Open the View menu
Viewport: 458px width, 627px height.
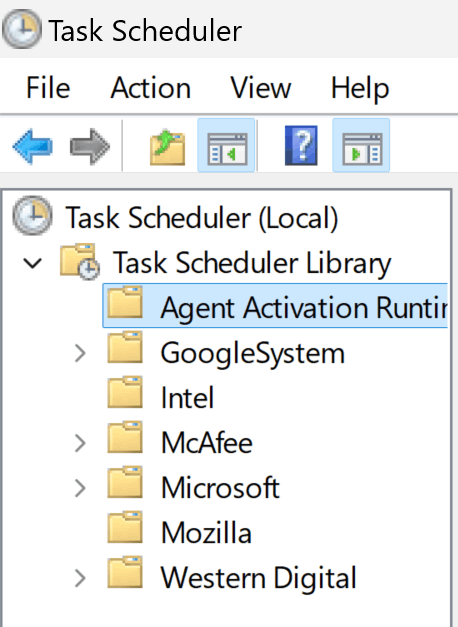(x=261, y=88)
